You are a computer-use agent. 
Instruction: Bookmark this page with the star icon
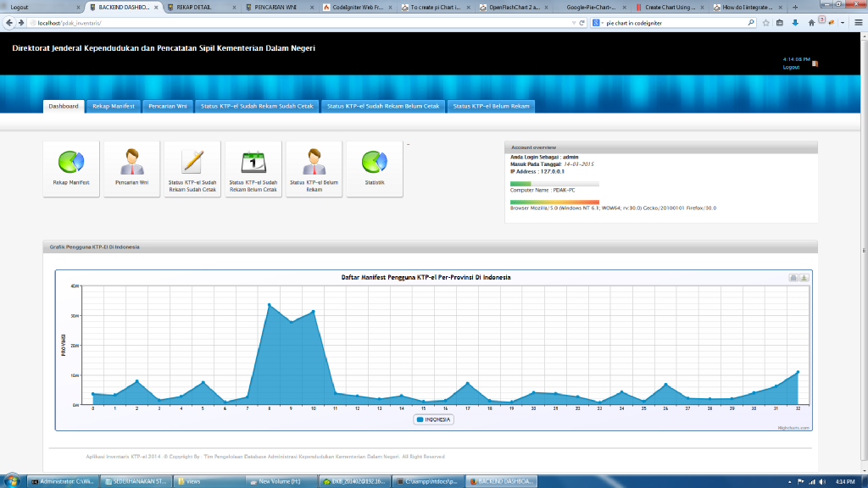[766, 23]
